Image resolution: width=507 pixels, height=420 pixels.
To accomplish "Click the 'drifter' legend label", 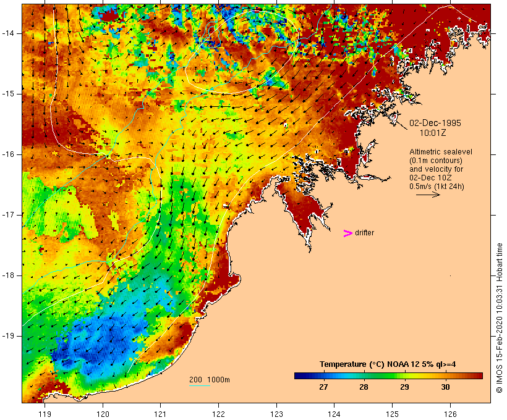I will (x=364, y=233).
